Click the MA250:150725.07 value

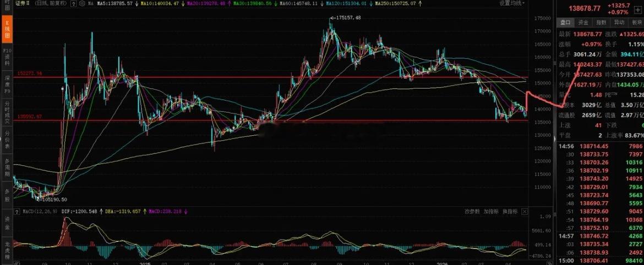[396, 4]
